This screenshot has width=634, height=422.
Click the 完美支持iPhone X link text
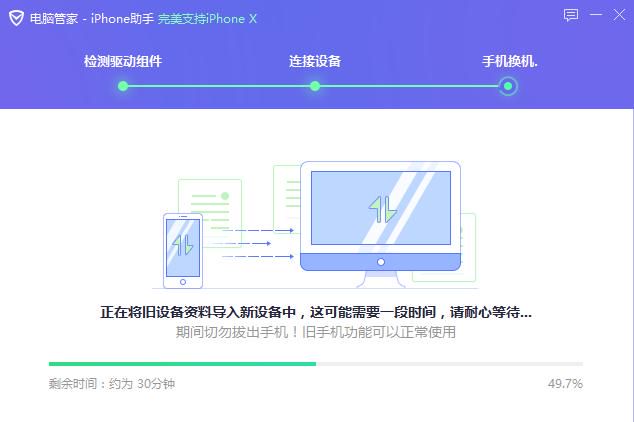point(207,19)
